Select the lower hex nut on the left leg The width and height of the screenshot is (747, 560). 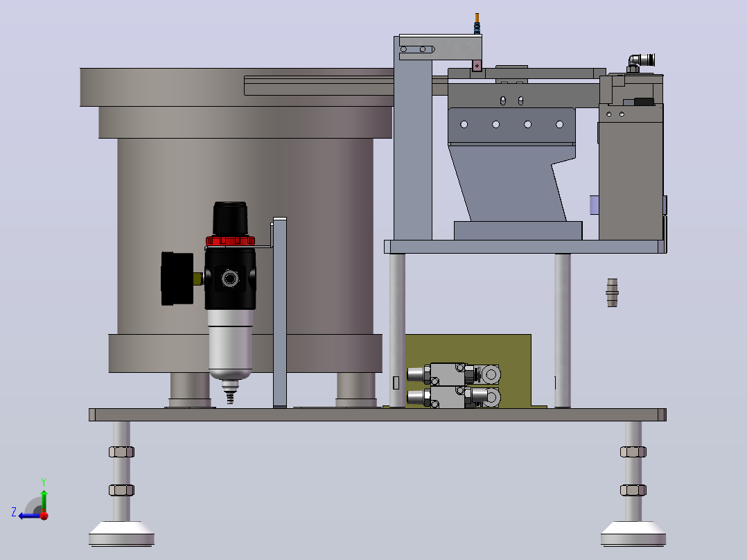point(121,490)
